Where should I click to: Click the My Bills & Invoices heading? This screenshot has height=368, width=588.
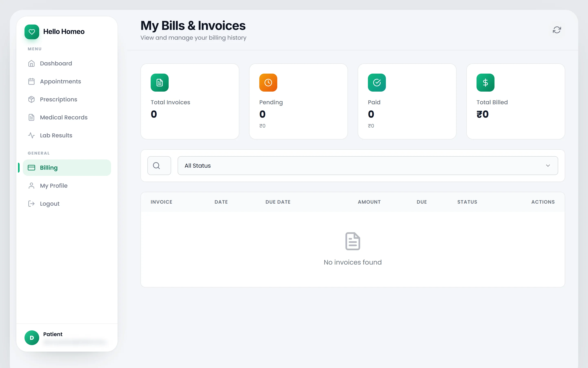[x=193, y=26]
